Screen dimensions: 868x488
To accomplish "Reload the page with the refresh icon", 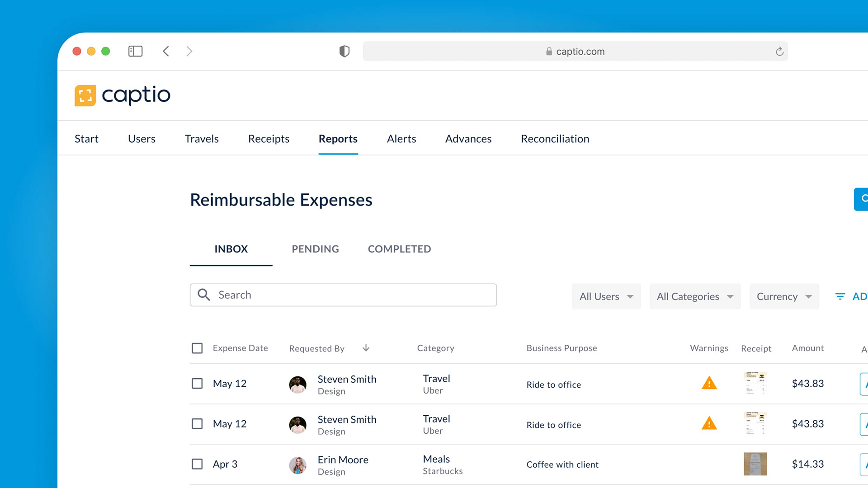I will [x=779, y=52].
